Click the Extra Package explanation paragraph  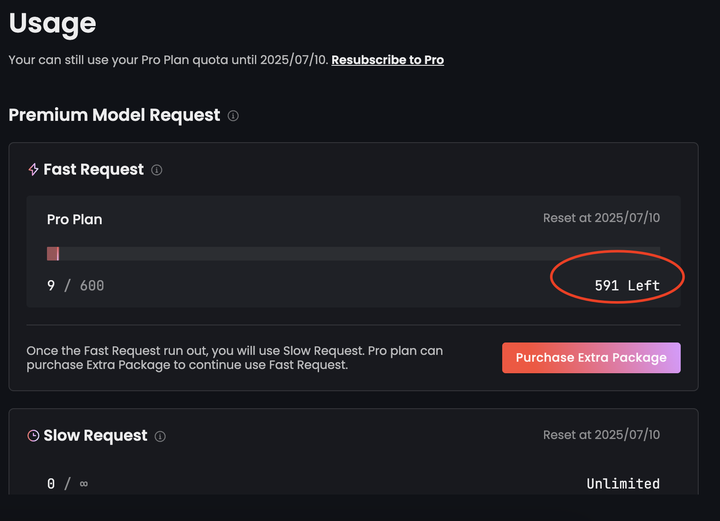pyautogui.click(x=235, y=358)
